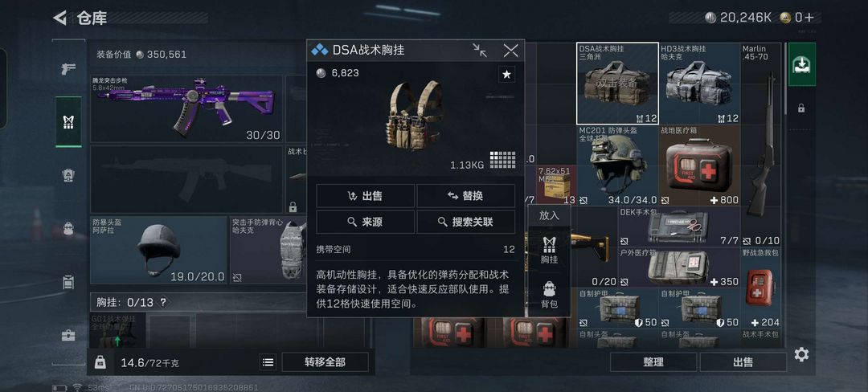Screen dimensions: 868x392
Task: Click the green deposit-to-stash icon
Action: 801,64
